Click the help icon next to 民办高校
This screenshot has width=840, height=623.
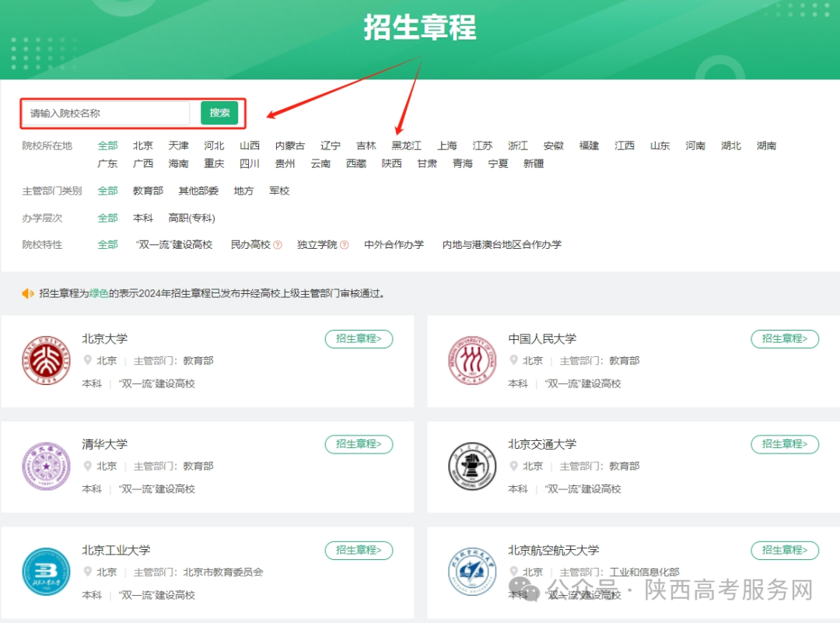(278, 245)
